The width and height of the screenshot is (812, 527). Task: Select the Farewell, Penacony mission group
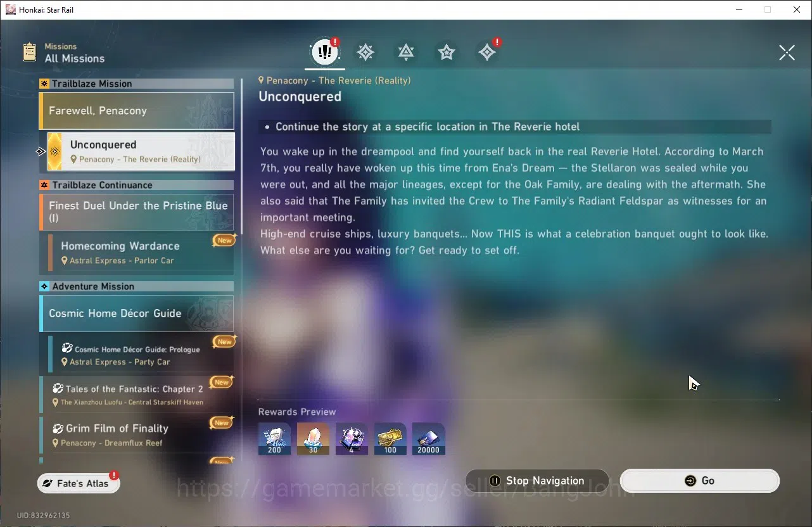(x=137, y=111)
